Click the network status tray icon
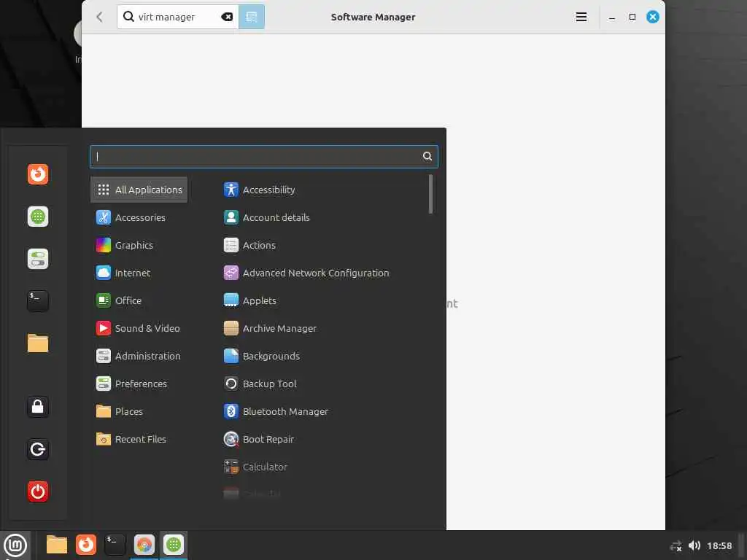The height and width of the screenshot is (560, 747). coord(676,546)
